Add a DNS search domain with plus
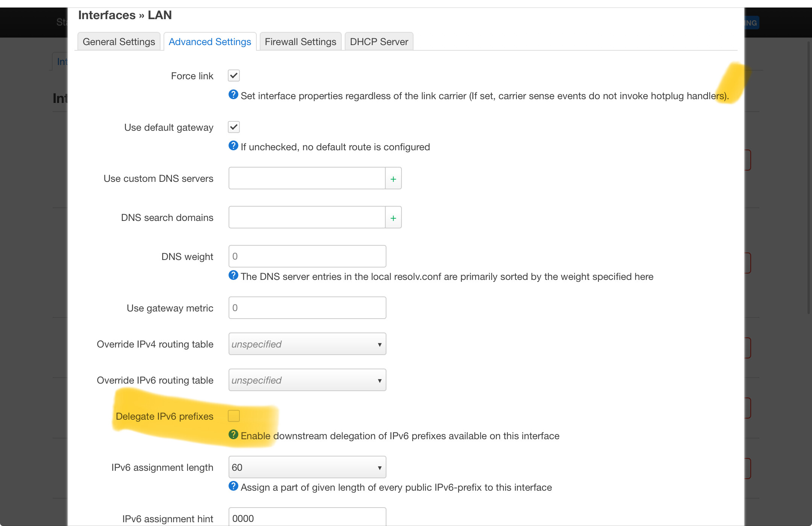 393,218
